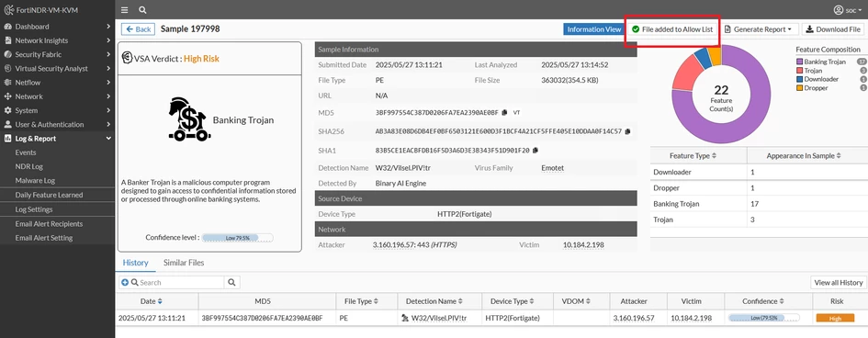Click Dropper orange legend swatch
868x338 pixels.
click(799, 88)
